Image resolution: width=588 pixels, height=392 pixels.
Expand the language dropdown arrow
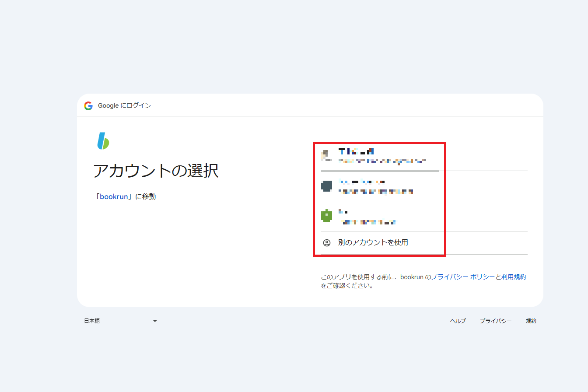point(155,321)
